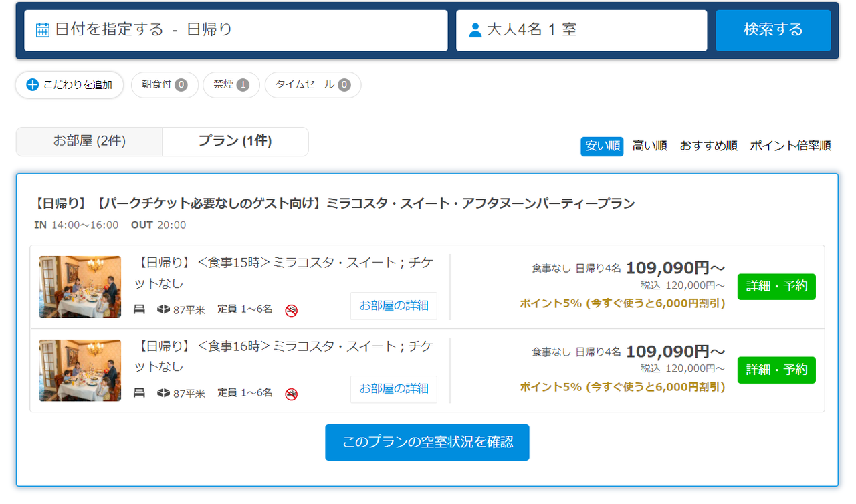Click 詳細・予約 for 食事15時 room

click(x=776, y=287)
